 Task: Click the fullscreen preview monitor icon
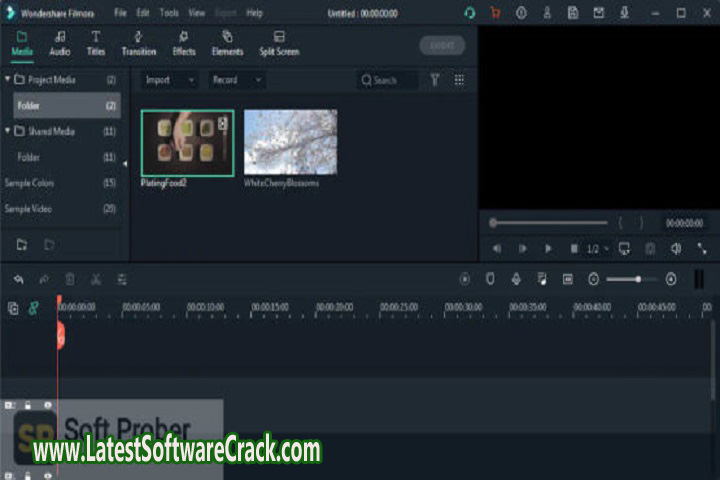coord(624,248)
